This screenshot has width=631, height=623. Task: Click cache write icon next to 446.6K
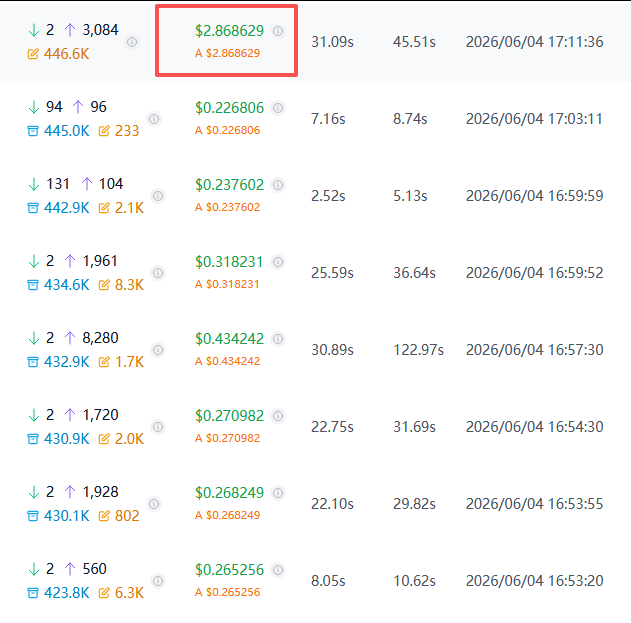33,54
